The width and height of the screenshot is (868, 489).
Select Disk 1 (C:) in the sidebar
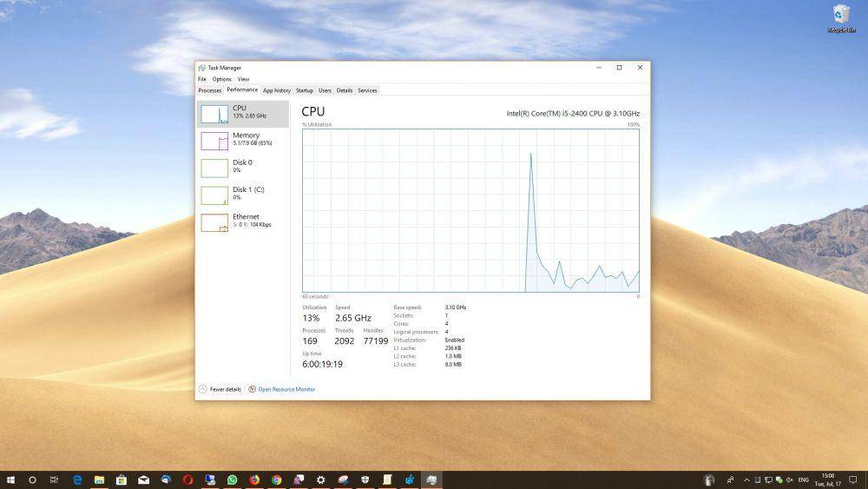tap(242, 195)
